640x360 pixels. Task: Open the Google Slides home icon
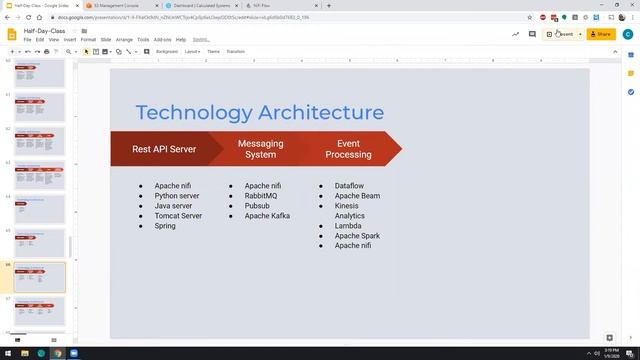[x=12, y=35]
